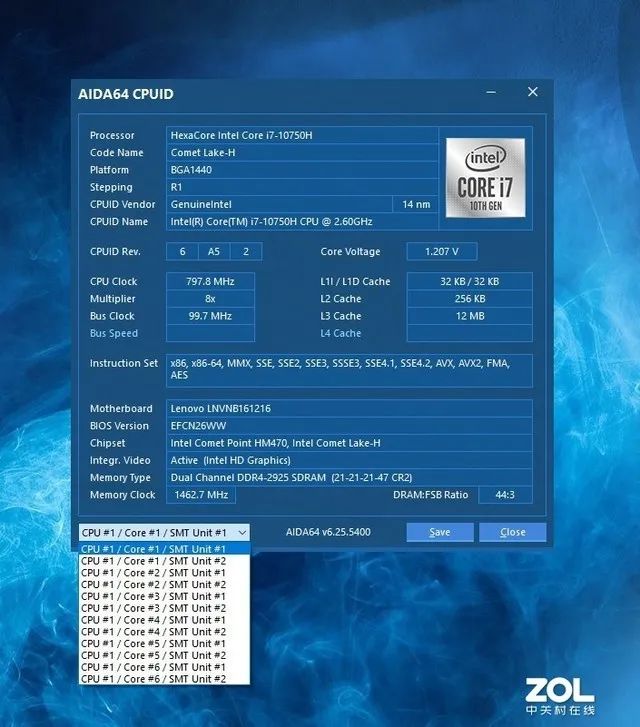The image size is (640, 727).
Task: Click the Stepping value R1
Action: (x=302, y=187)
